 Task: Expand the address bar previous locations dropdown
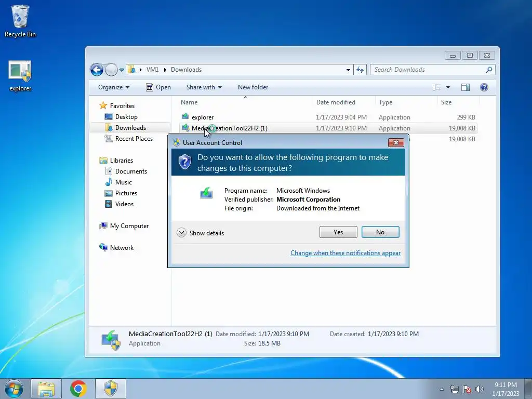(348, 70)
